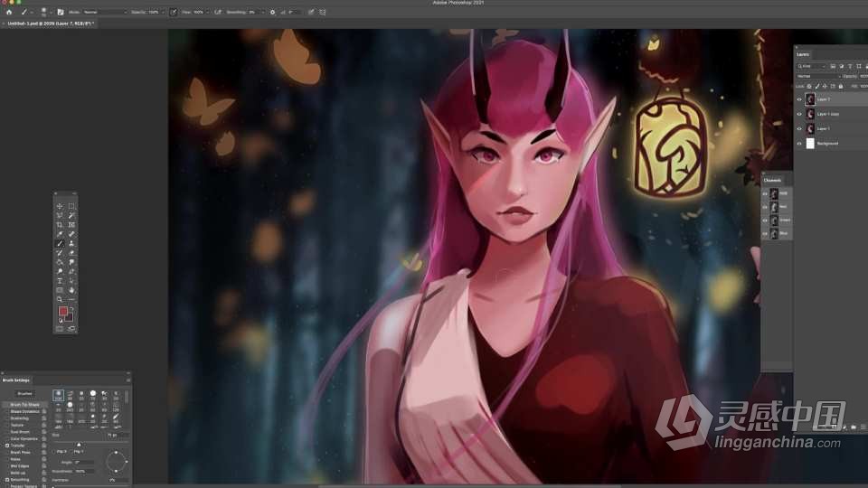
Task: Select Brush Tip Shape in Brush Settings
Action: pos(25,405)
